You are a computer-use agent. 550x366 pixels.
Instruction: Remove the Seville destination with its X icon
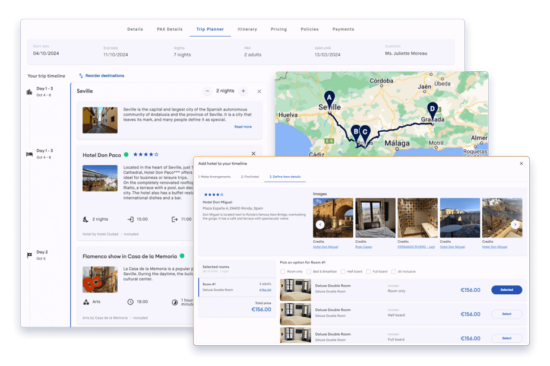pos(259,92)
